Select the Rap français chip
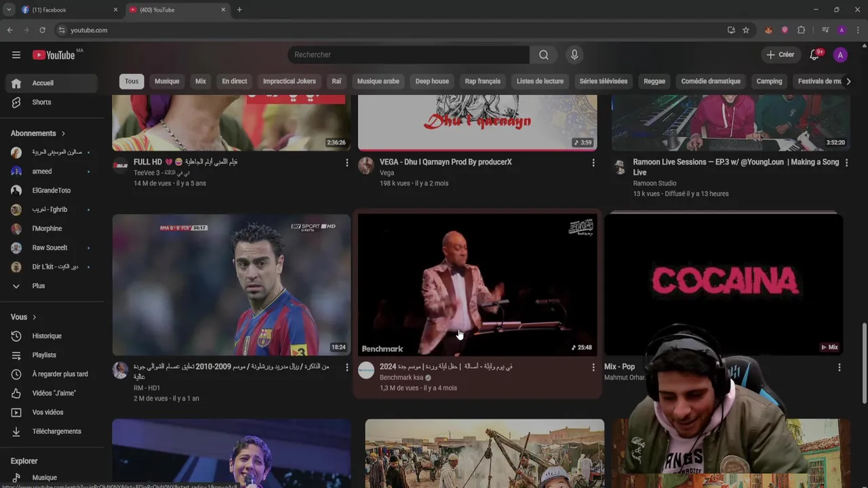 pos(483,81)
